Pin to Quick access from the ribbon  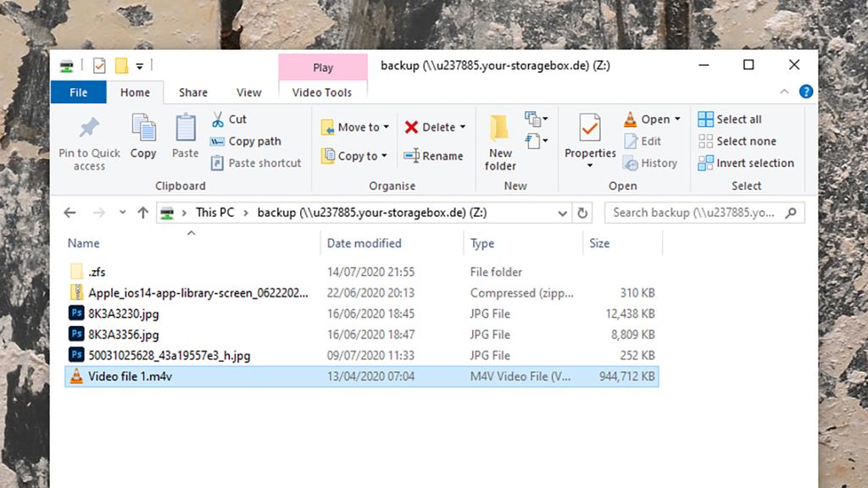(89, 142)
